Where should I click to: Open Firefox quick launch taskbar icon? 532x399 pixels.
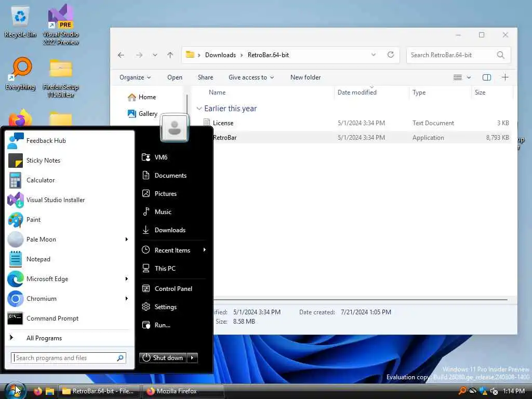(37, 391)
